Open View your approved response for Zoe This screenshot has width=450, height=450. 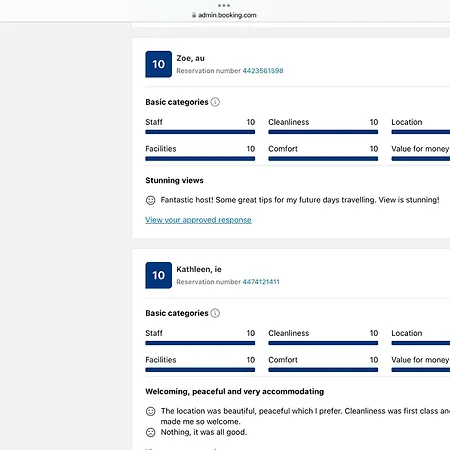[198, 220]
